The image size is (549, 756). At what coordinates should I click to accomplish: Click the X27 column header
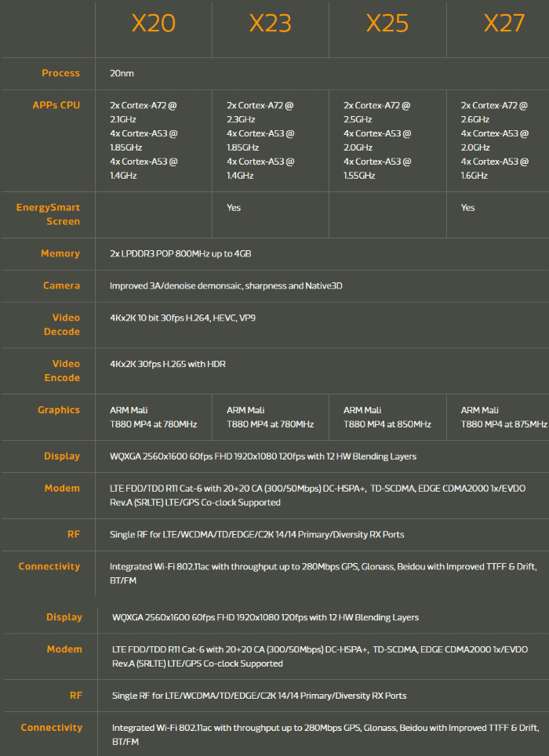point(504,24)
